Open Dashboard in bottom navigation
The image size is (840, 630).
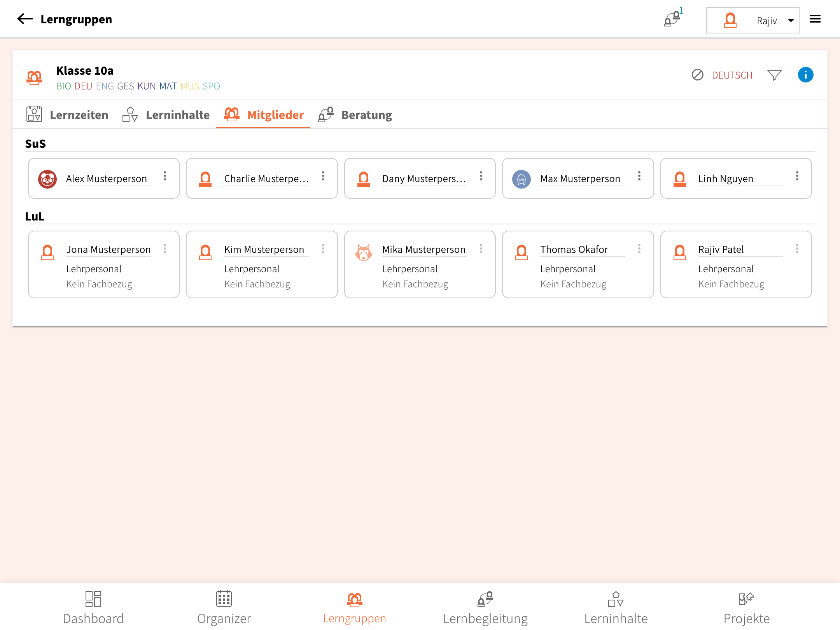[93, 607]
